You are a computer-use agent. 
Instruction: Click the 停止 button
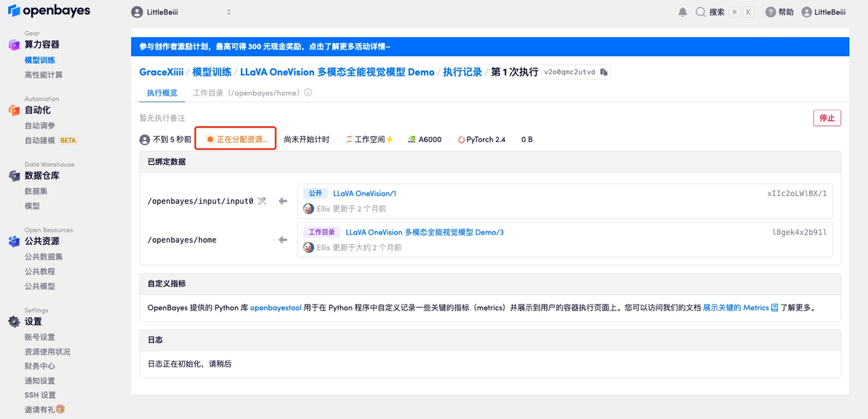tap(827, 118)
